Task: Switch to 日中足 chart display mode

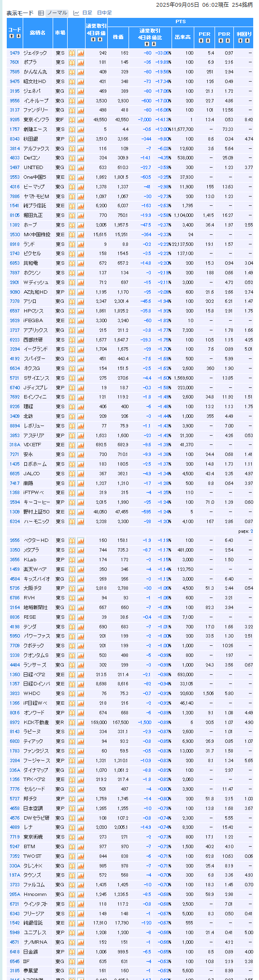Action: (104, 13)
